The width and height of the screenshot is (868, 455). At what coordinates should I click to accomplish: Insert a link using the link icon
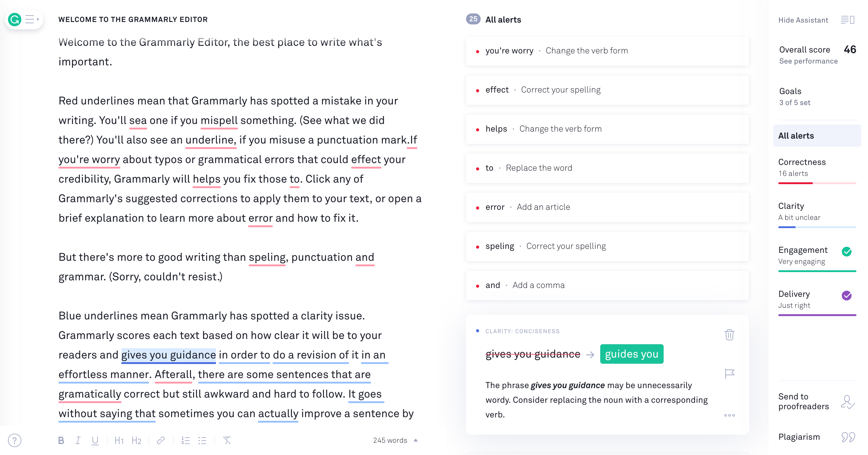tap(160, 440)
